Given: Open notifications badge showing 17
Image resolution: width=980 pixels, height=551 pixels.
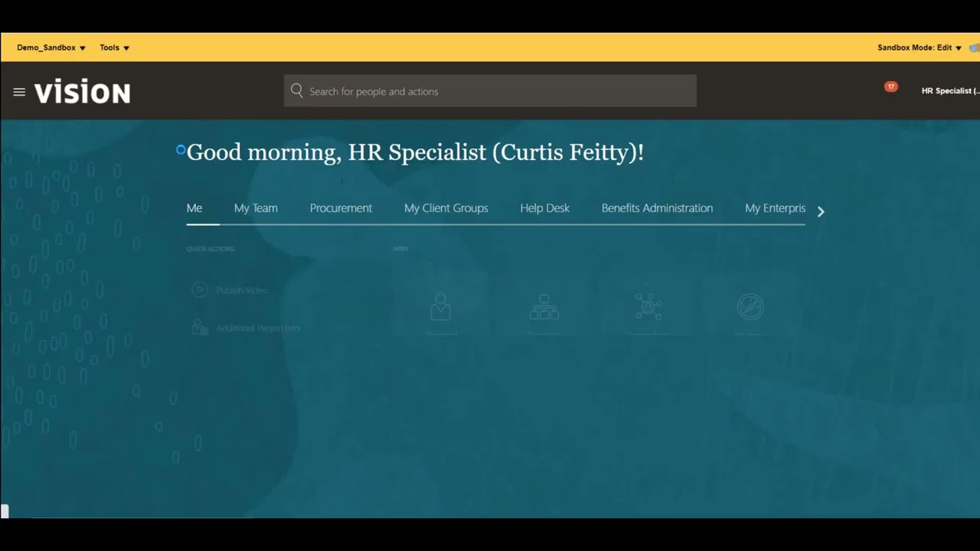Looking at the screenshot, I should [x=891, y=86].
